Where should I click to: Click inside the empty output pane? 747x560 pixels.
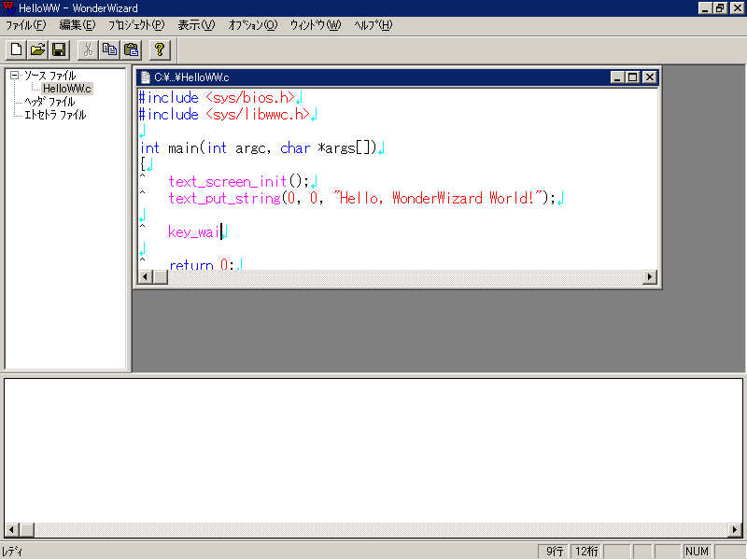click(x=373, y=451)
